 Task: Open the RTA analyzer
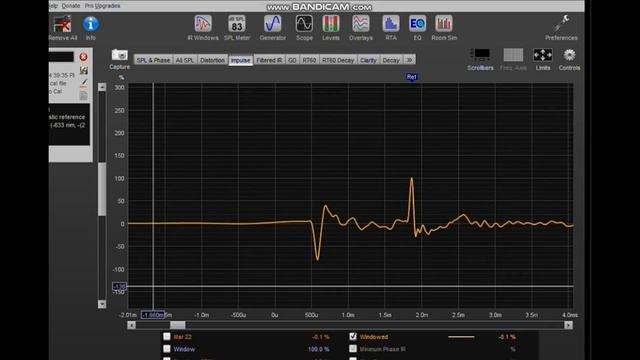[x=391, y=24]
